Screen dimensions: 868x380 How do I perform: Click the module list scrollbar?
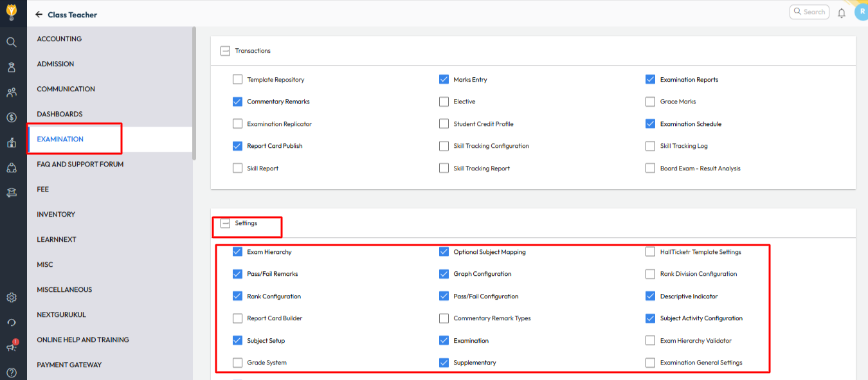tap(194, 93)
